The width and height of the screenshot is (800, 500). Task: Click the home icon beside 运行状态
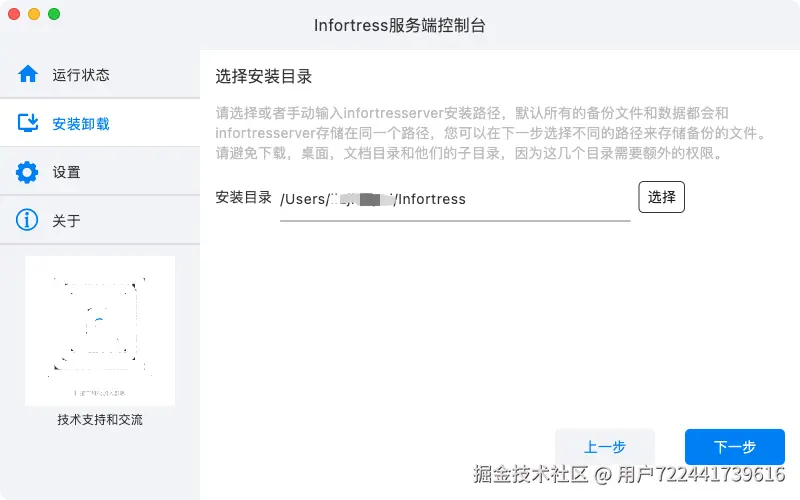pyautogui.click(x=28, y=74)
